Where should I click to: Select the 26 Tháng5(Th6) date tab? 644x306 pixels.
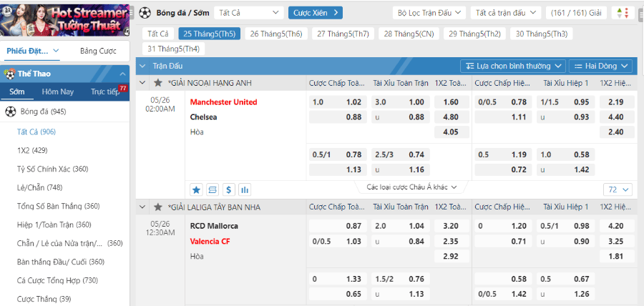tap(275, 34)
